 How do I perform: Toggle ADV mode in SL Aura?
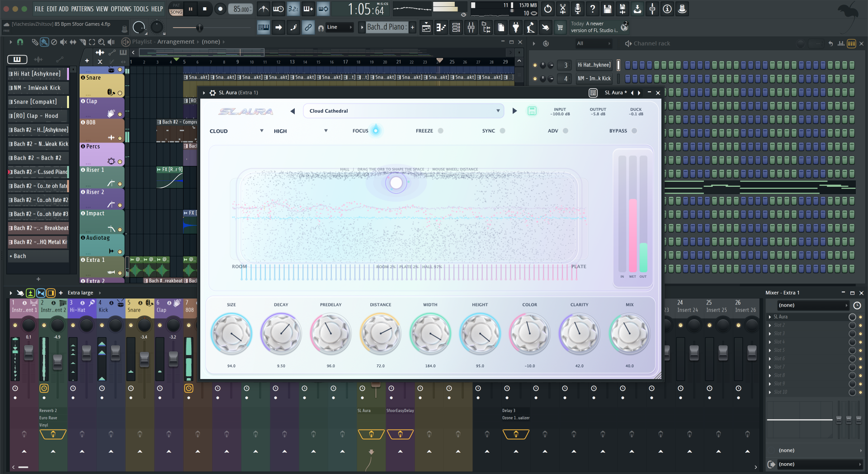tap(566, 131)
